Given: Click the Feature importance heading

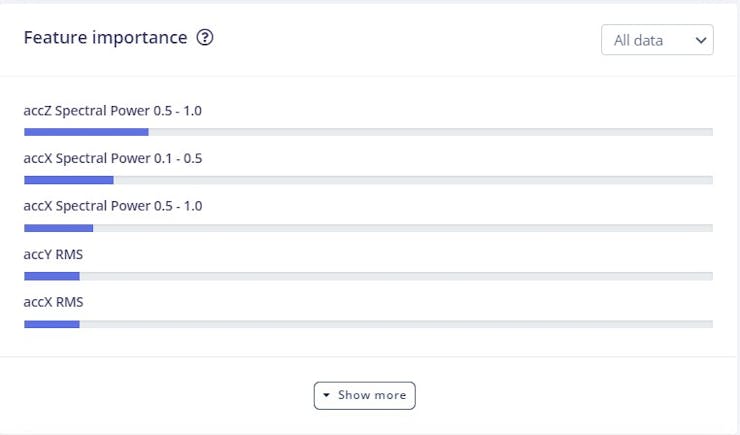Looking at the screenshot, I should [x=105, y=38].
